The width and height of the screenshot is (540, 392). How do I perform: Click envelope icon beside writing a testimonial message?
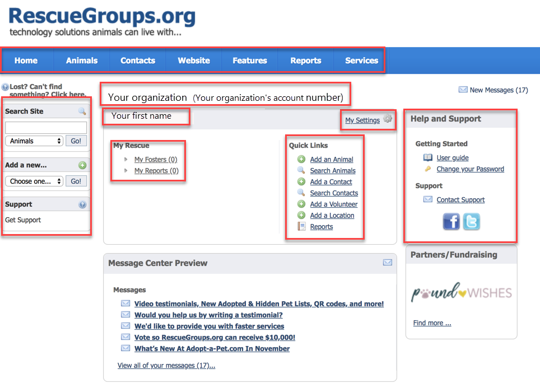pyautogui.click(x=125, y=315)
